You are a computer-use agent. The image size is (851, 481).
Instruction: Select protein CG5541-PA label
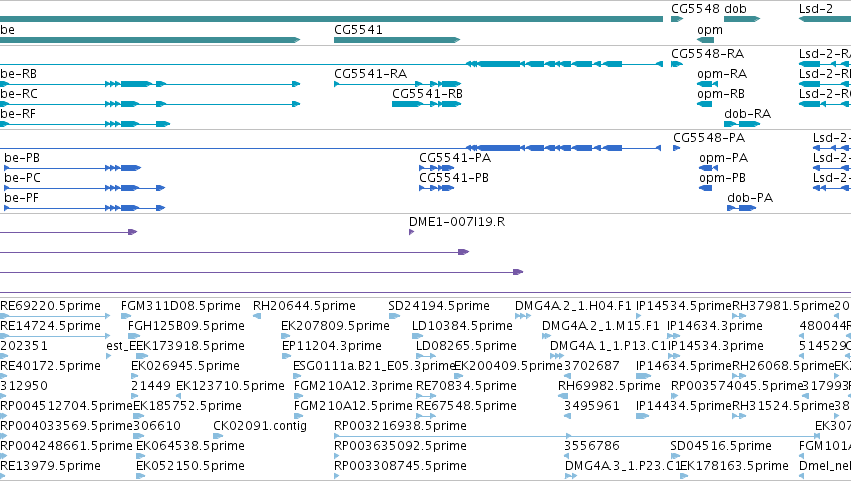pos(455,158)
